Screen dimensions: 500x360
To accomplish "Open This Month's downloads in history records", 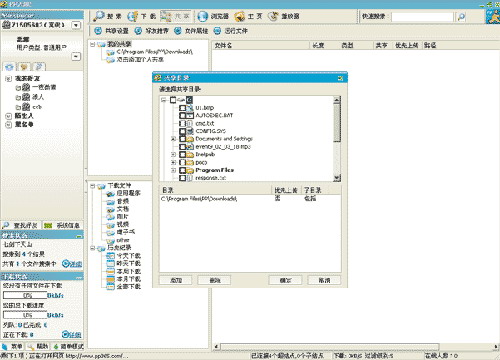I will click(x=124, y=279).
